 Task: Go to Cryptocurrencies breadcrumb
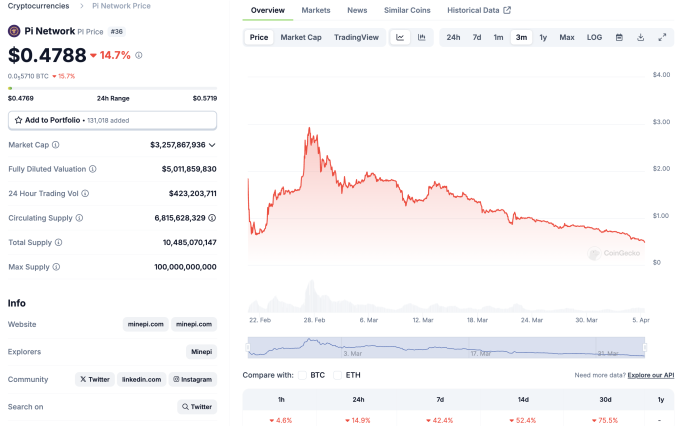tap(39, 6)
